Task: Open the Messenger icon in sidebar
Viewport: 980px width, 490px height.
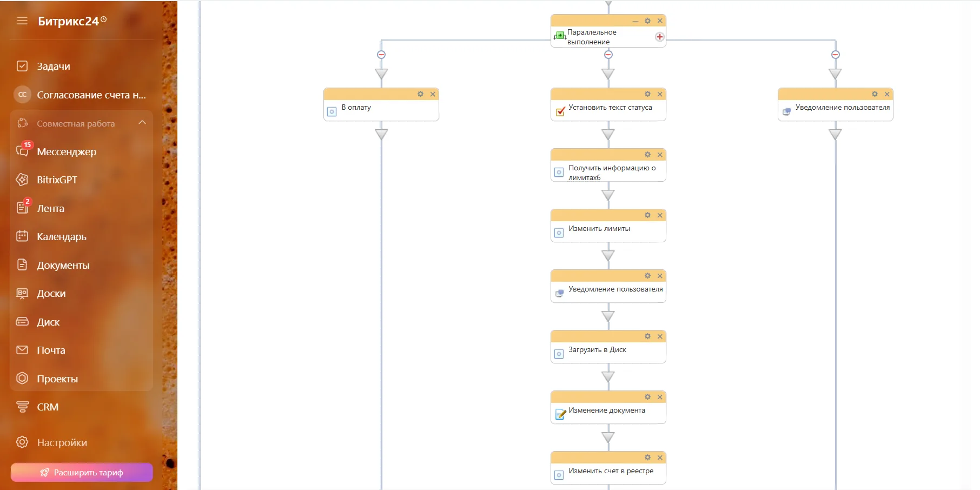Action: 22,151
